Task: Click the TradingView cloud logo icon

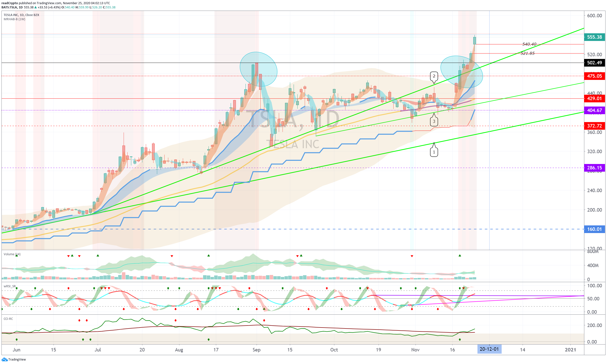Action: tap(4, 360)
